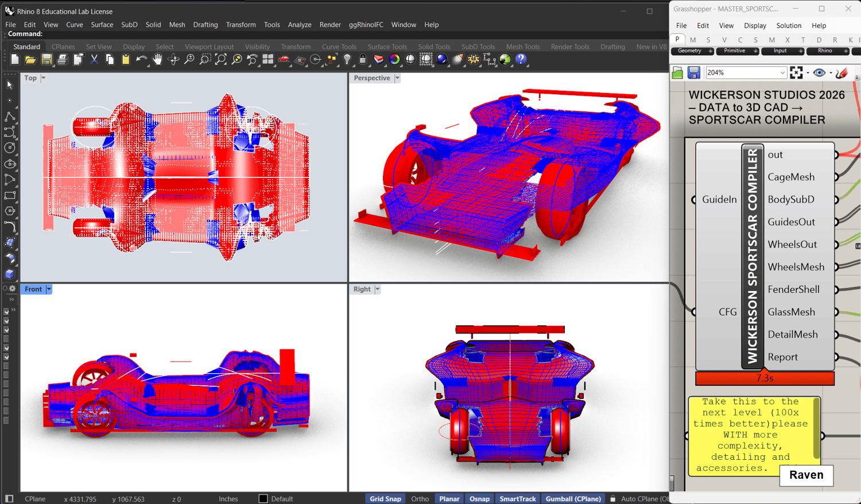Click the Paste clipboard icon in Rhino
861x504 pixels.
coord(126,59)
